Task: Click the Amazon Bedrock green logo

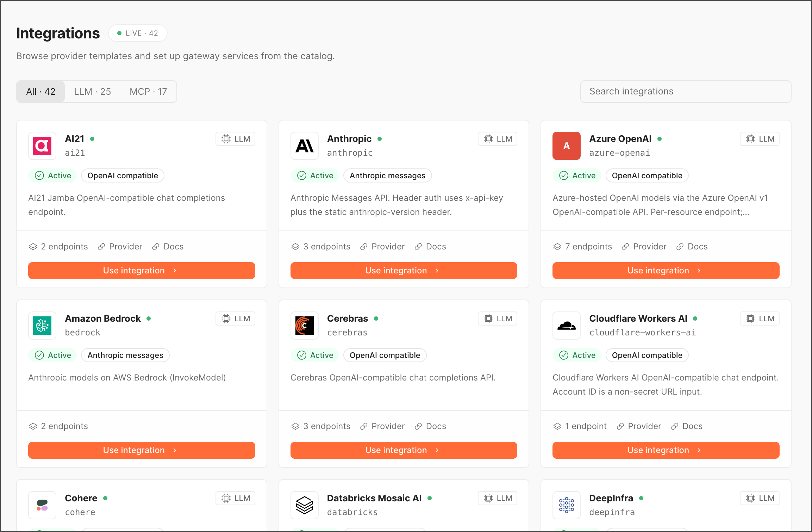Action: [42, 326]
